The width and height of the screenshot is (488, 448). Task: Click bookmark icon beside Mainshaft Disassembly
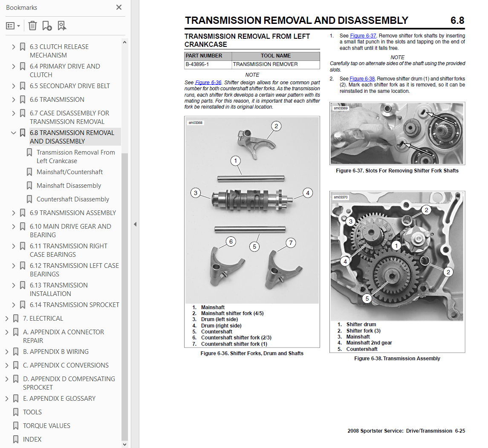[29, 186]
